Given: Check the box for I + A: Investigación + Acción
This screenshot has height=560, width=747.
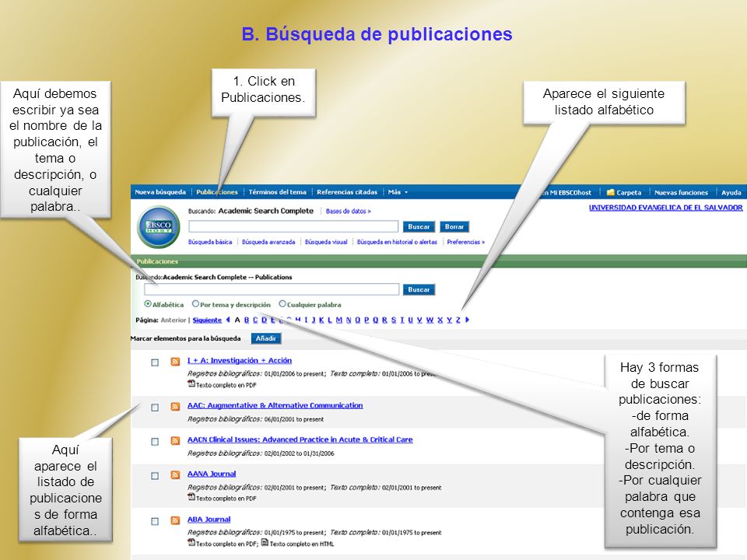Looking at the screenshot, I should point(155,362).
